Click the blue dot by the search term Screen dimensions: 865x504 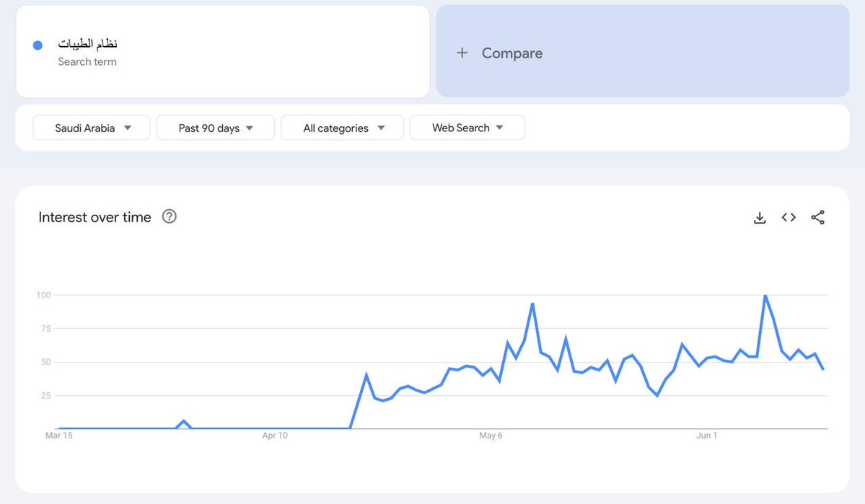[38, 45]
